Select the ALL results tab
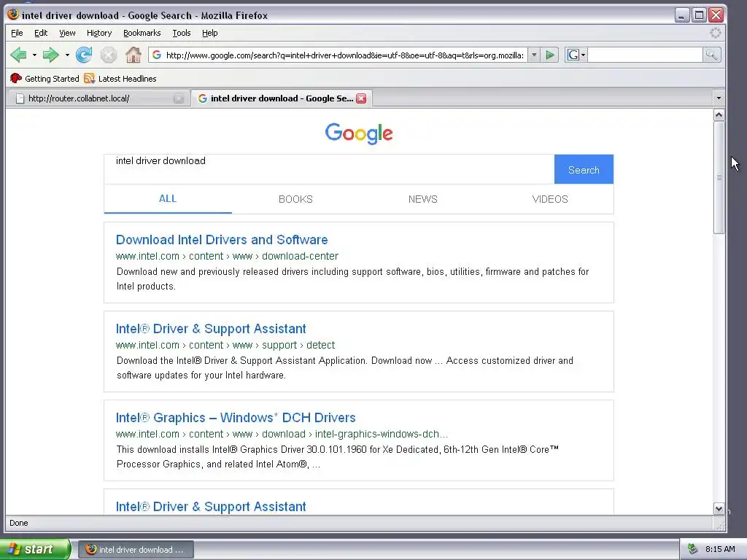Screen dimensions: 747x560 tap(168, 198)
